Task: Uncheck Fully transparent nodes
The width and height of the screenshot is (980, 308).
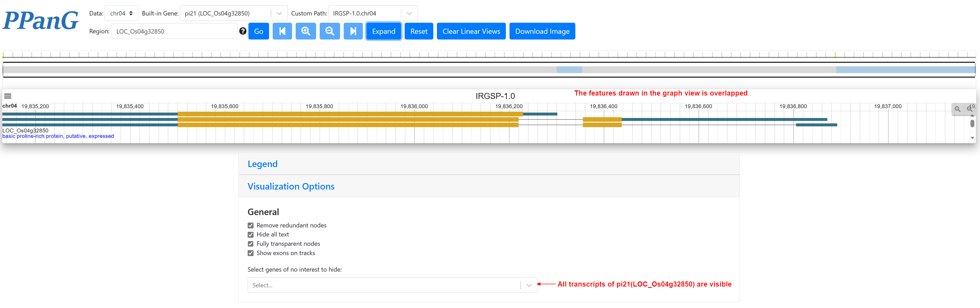Action: pyautogui.click(x=250, y=244)
